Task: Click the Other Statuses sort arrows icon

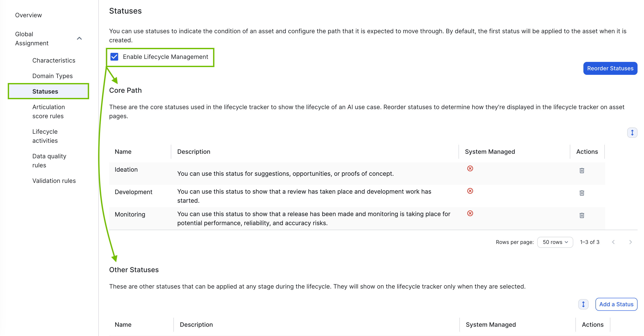Action: pyautogui.click(x=583, y=304)
